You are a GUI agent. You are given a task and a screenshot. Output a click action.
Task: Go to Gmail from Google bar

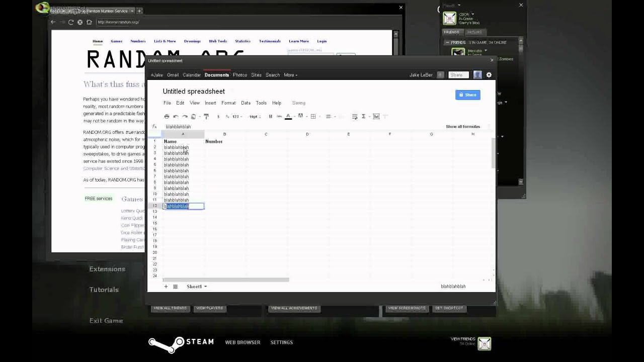pos(173,75)
